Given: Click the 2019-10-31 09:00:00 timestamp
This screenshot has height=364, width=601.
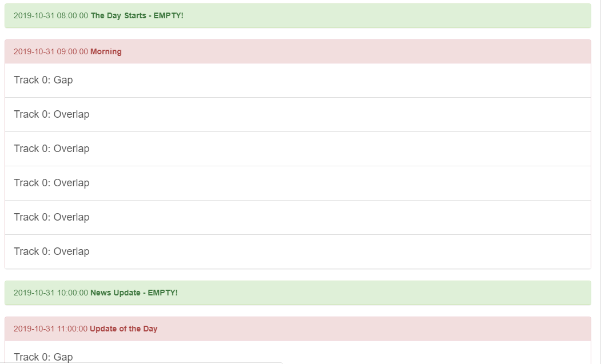Looking at the screenshot, I should coord(51,51).
